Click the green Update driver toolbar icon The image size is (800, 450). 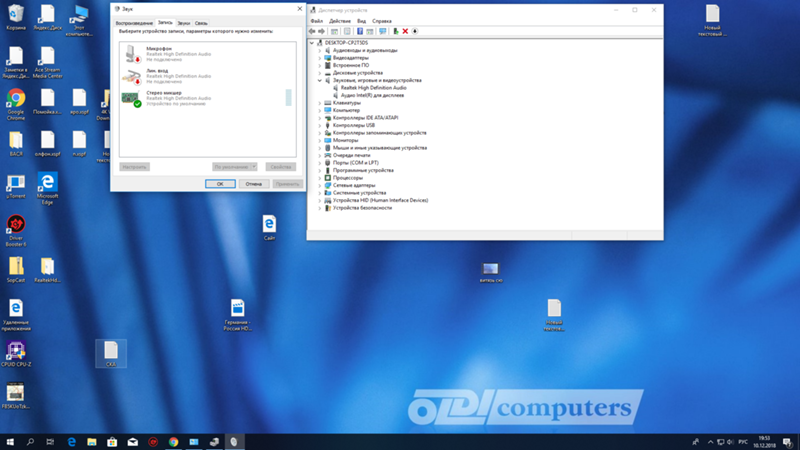click(x=395, y=31)
